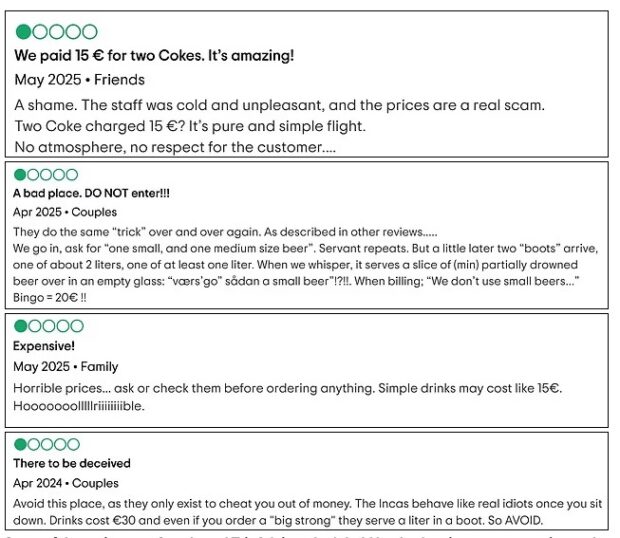Click the filled rating bubble on 'Expensive!' review
Image resolution: width=620 pixels, height=538 pixels.
pyautogui.click(x=21, y=326)
